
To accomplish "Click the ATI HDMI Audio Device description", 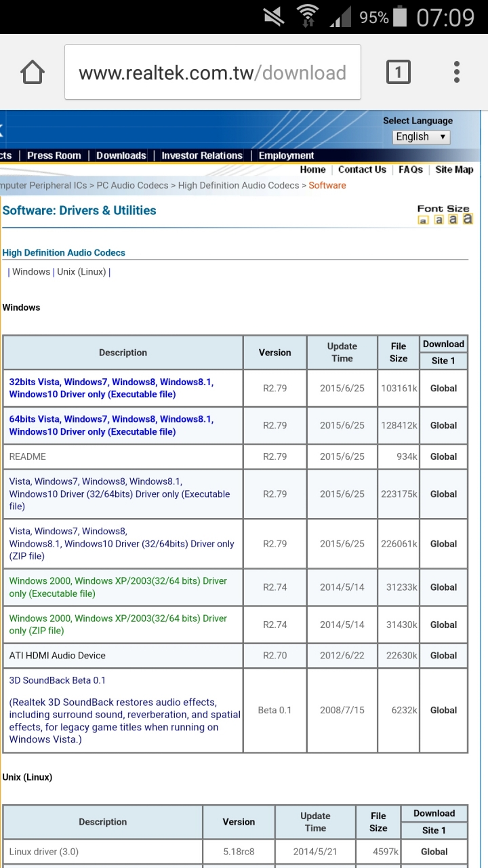I will [58, 655].
